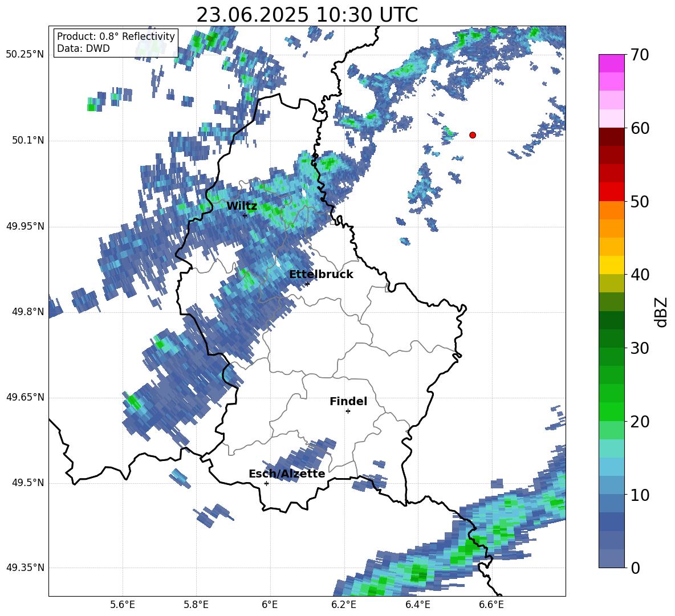Click the 'Data: DWD' text
Viewport: 675px width, 616px height.
pyautogui.click(x=83, y=48)
